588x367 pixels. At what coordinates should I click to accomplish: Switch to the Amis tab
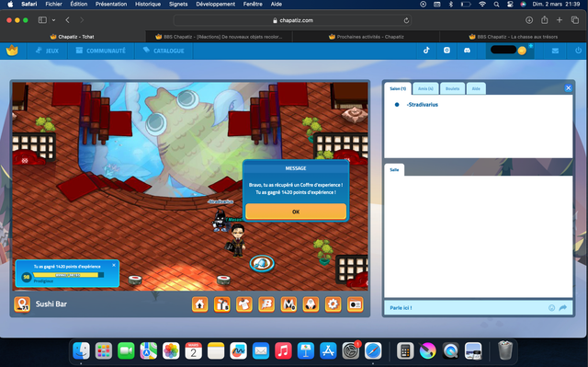click(x=425, y=88)
